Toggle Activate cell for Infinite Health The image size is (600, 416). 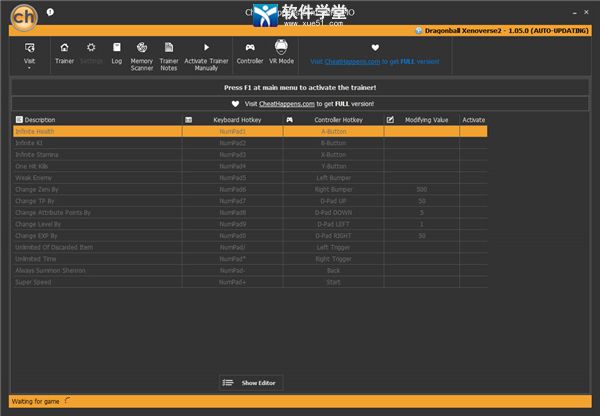point(473,131)
